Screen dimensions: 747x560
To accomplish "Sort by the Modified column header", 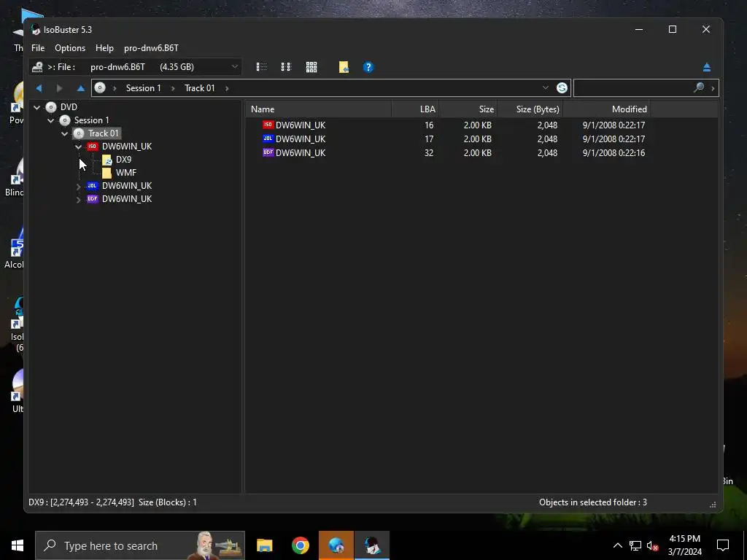I will (x=606, y=109).
